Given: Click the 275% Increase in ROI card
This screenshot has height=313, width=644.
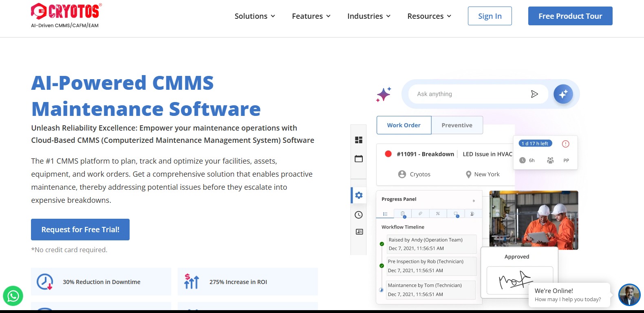Looking at the screenshot, I should coord(248,282).
